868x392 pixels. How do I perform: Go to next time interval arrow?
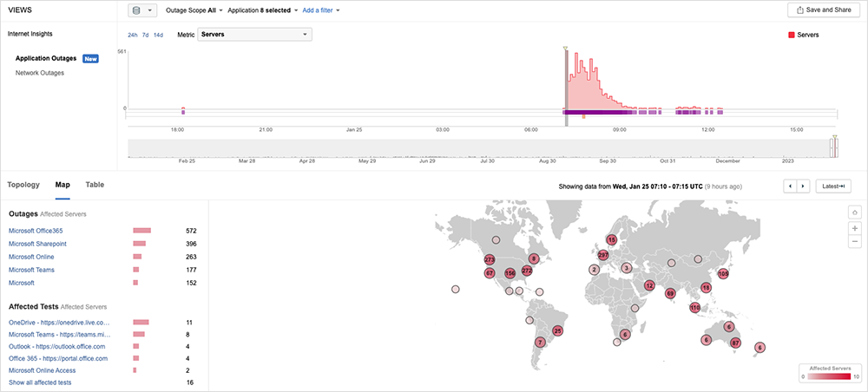click(804, 186)
